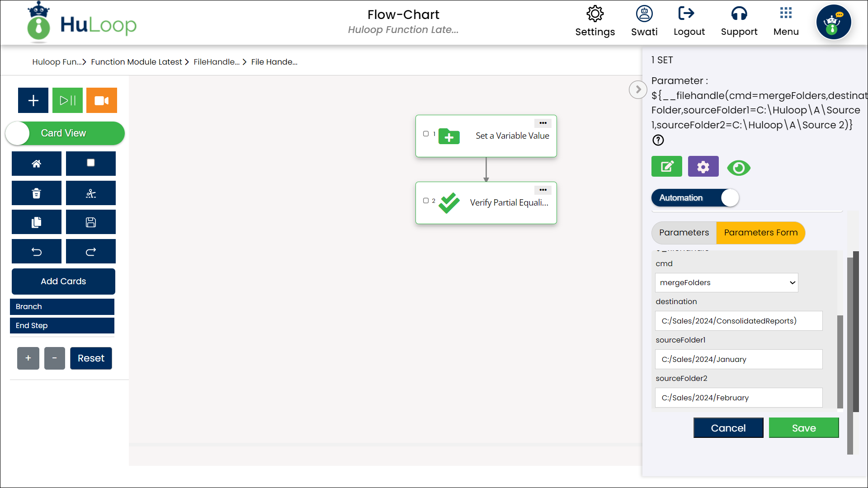
Task: Click the sourceFolder2 input field
Action: click(739, 398)
